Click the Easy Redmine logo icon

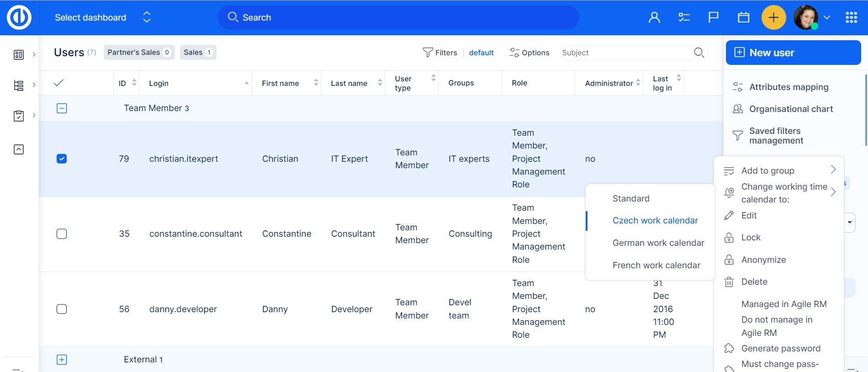tap(19, 18)
